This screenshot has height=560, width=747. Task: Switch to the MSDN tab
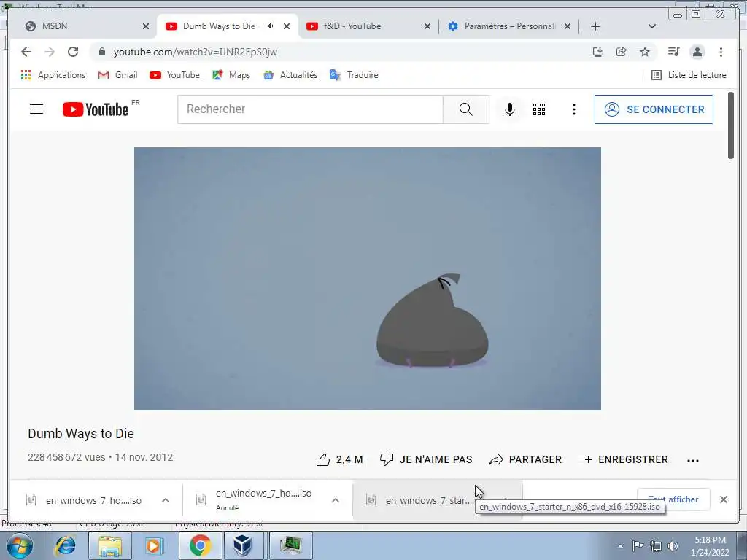pos(85,26)
